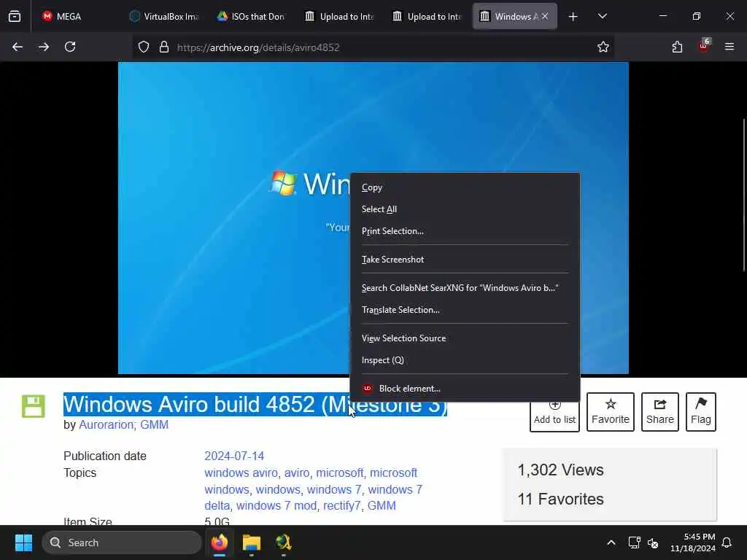Image resolution: width=747 pixels, height=560 pixels.
Task: Choose Print Selection from the context menu
Action: pos(465,231)
